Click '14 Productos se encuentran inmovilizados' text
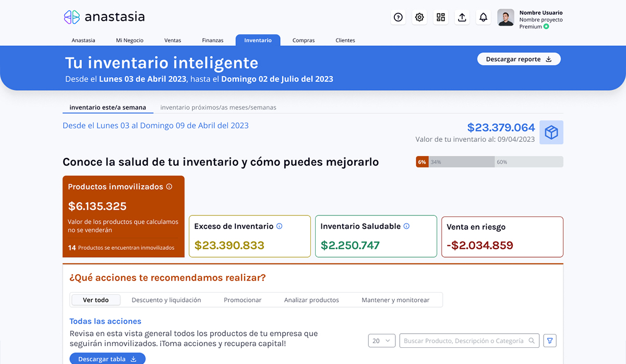Viewport: 626px width, 364px height. coord(121,248)
